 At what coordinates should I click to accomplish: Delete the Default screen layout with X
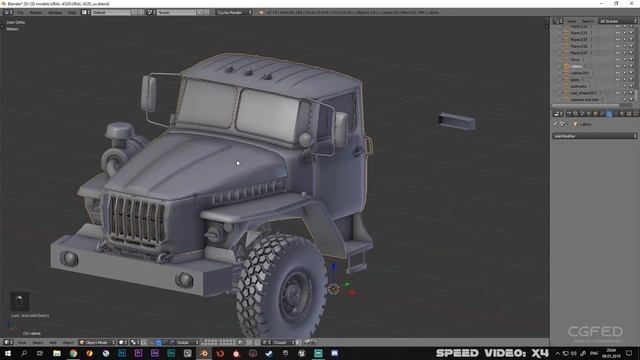pyautogui.click(x=141, y=12)
